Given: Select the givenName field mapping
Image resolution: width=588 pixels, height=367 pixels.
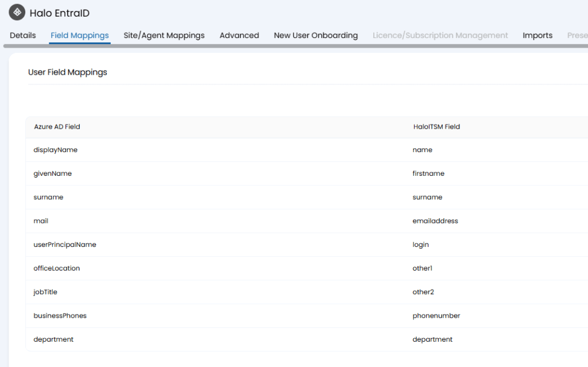Looking at the screenshot, I should pyautogui.click(x=53, y=173).
